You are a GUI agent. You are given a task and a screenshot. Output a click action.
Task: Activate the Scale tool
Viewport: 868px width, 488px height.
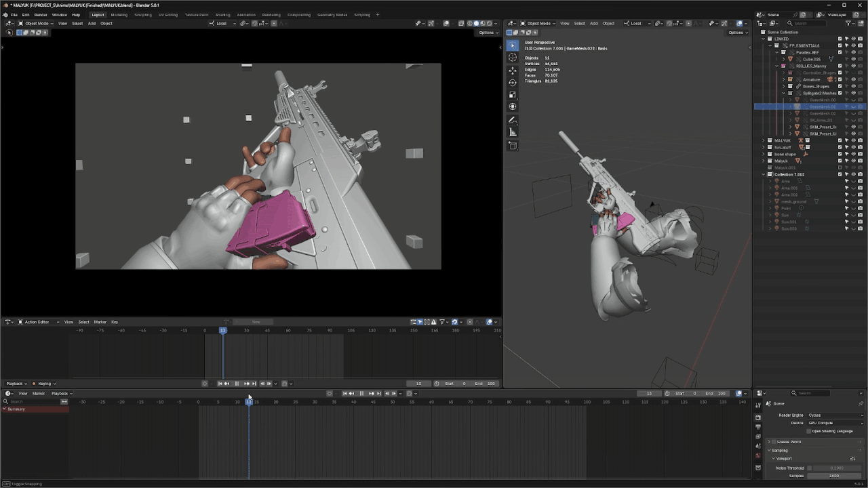point(513,95)
